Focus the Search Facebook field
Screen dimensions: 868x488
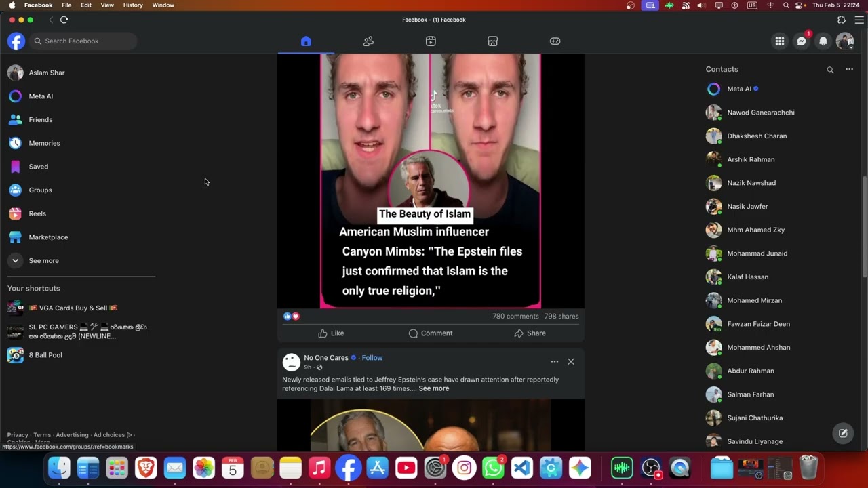pyautogui.click(x=83, y=41)
